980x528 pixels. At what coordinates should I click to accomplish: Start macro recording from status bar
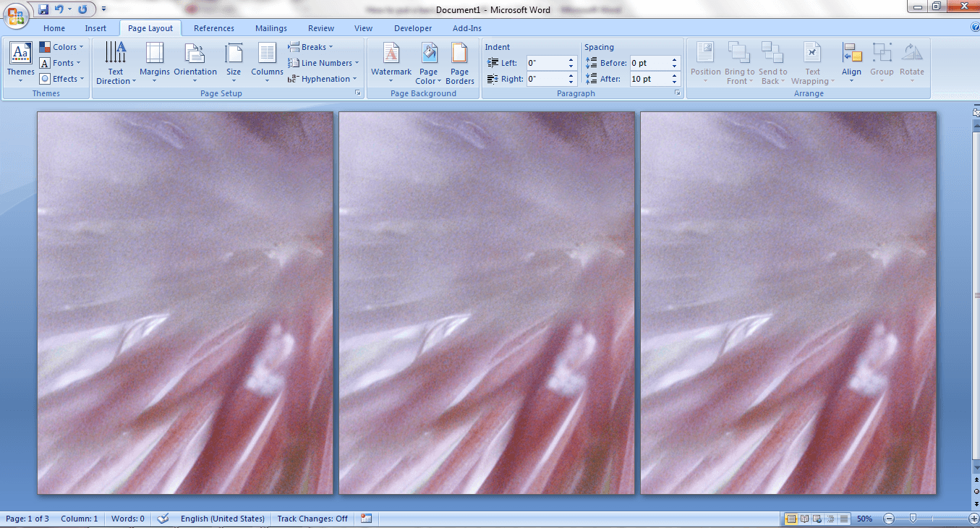click(x=365, y=519)
